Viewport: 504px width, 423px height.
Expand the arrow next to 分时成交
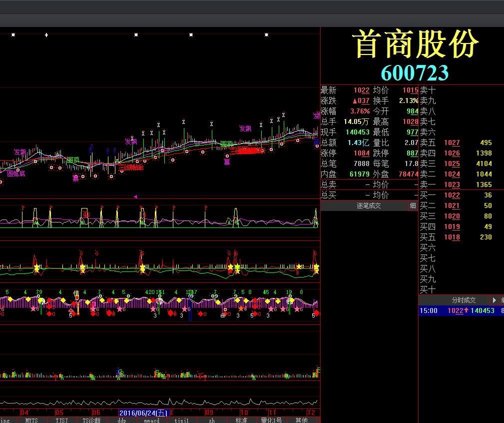494,300
